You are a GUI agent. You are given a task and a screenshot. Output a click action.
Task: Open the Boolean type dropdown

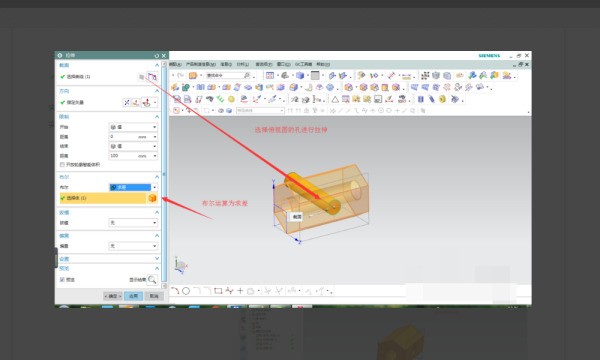click(x=133, y=187)
